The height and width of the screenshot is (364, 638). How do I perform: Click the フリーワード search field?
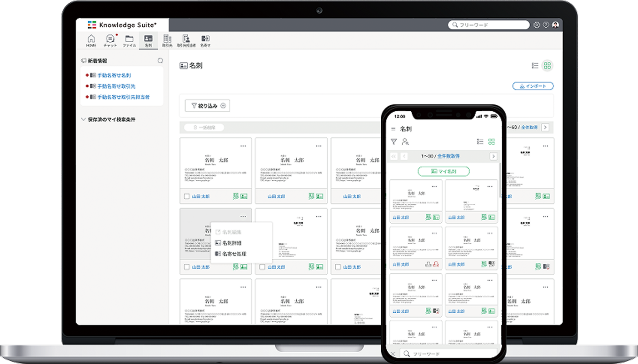[488, 25]
